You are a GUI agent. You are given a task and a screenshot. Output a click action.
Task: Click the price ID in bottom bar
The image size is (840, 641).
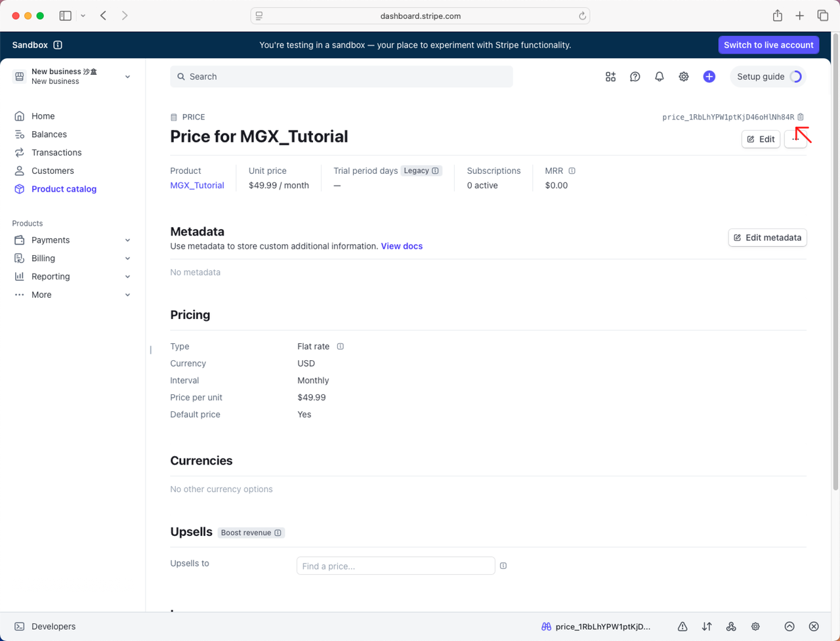coord(603,627)
